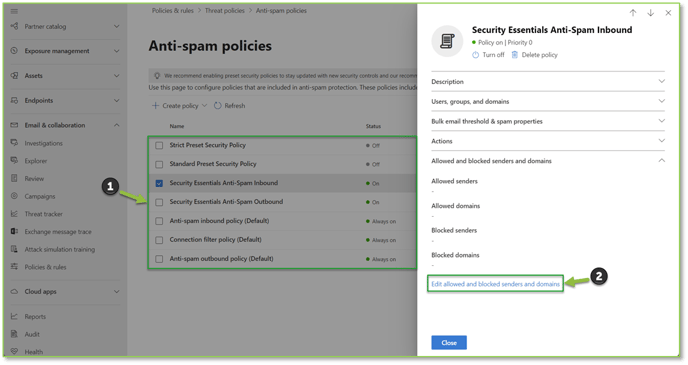Screen dimensions: 688x365
Task: Check the Strict Preset Security Policy checkbox
Action: (x=159, y=145)
